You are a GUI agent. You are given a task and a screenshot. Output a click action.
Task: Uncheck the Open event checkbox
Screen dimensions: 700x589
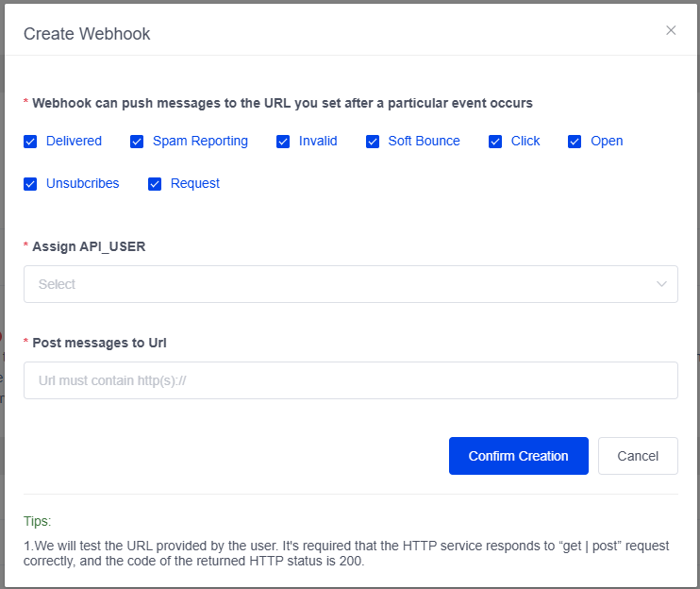(x=575, y=142)
